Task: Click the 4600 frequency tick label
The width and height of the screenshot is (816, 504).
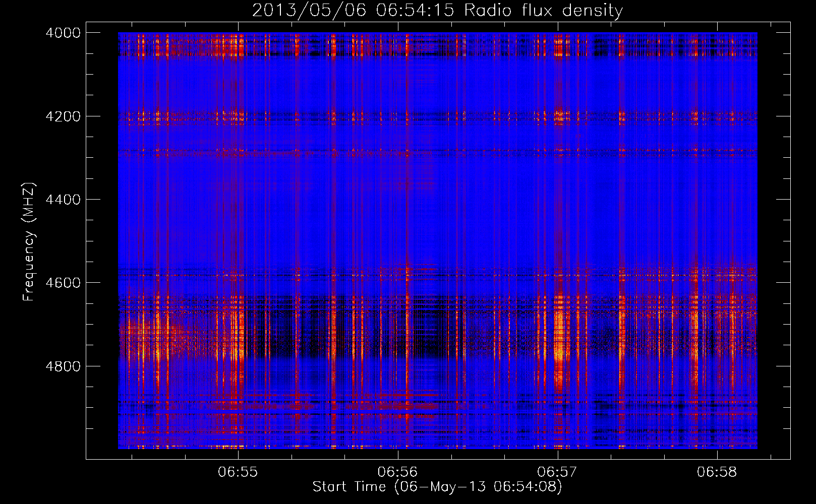Action: pos(63,283)
